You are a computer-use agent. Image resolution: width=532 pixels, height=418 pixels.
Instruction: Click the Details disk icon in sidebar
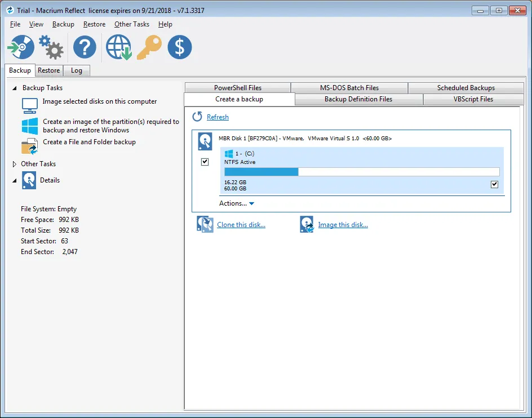point(29,180)
